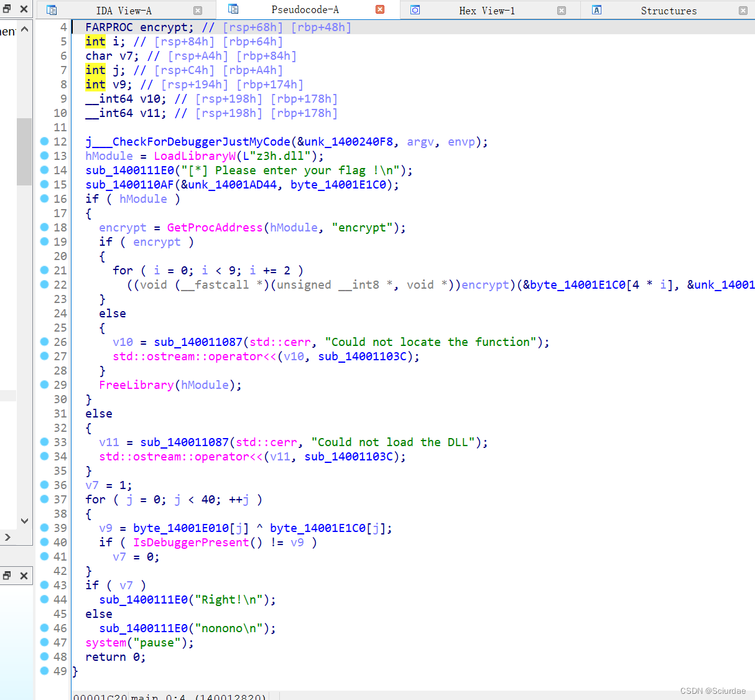Screen dimensions: 755x700
Task: Click the system call on line 47
Action: coord(106,643)
